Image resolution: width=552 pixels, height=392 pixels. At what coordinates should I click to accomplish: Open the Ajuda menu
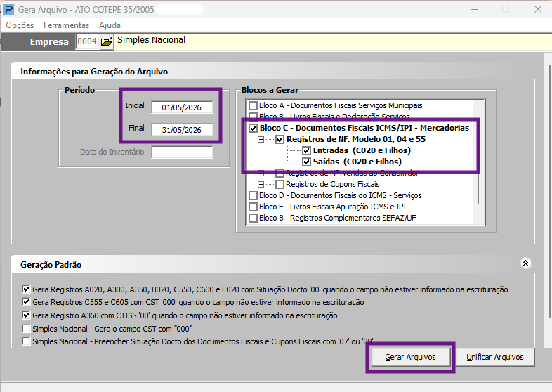[110, 25]
